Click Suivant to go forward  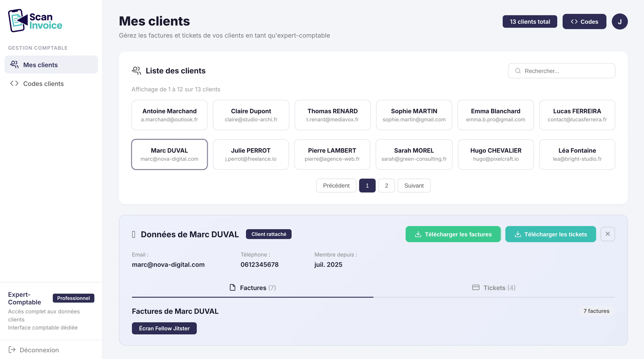(x=414, y=185)
